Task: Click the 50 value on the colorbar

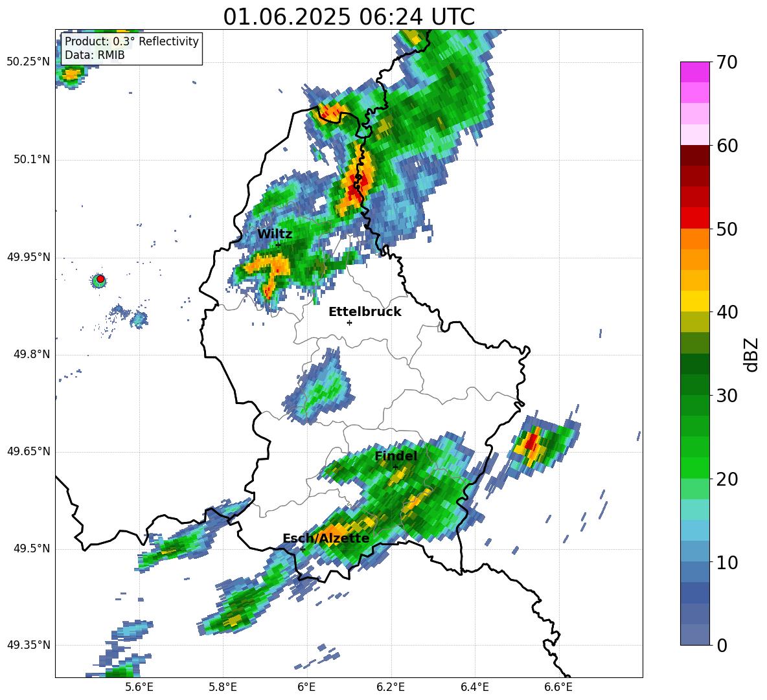Action: click(727, 229)
